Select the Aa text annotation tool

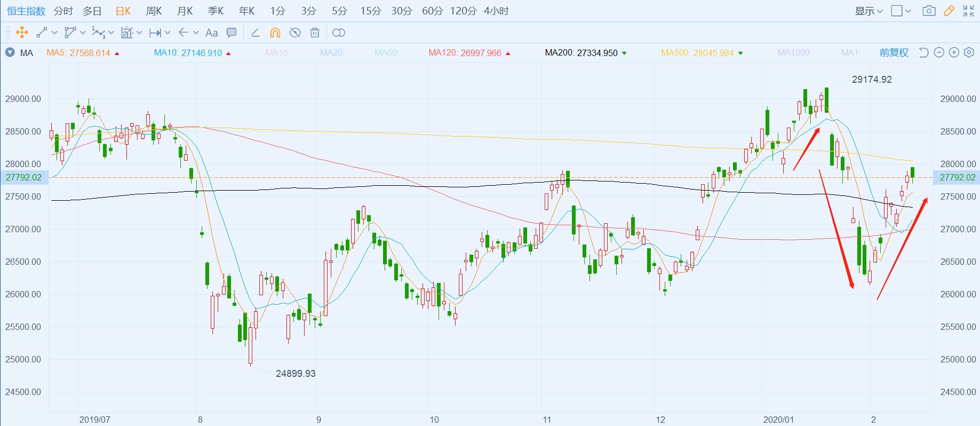click(x=212, y=33)
